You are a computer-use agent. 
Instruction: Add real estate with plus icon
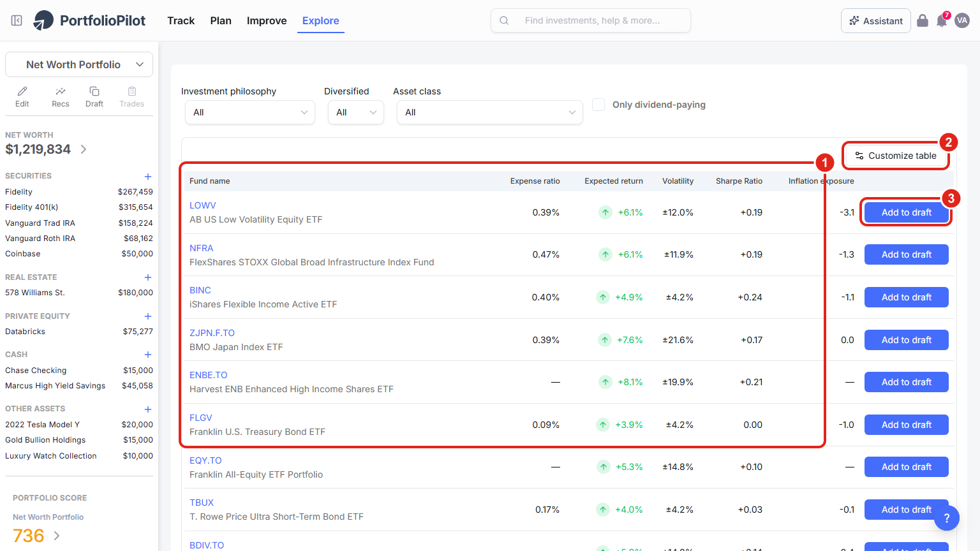point(148,277)
